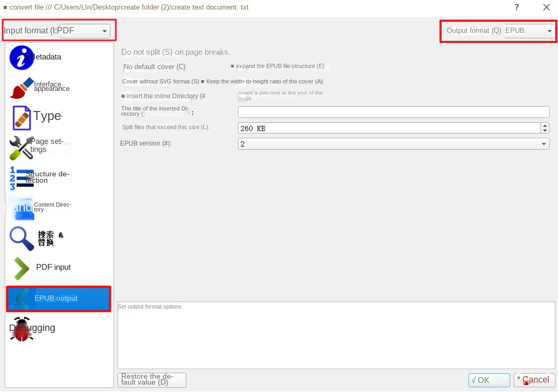This screenshot has height=392, width=558.
Task: Click the inserted Directory title text field
Action: click(x=393, y=112)
